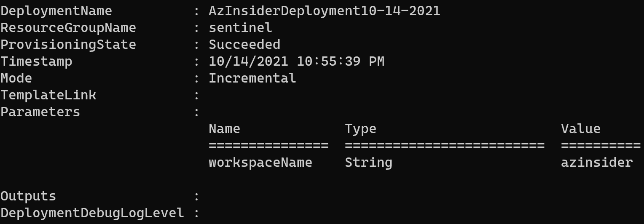Image resolution: width=644 pixels, height=224 pixels.
Task: Click the DeploymentName label
Action: pyautogui.click(x=56, y=11)
